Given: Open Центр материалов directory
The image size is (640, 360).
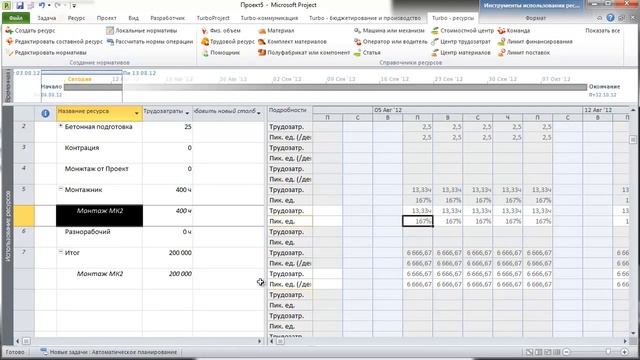Looking at the screenshot, I should 461,53.
